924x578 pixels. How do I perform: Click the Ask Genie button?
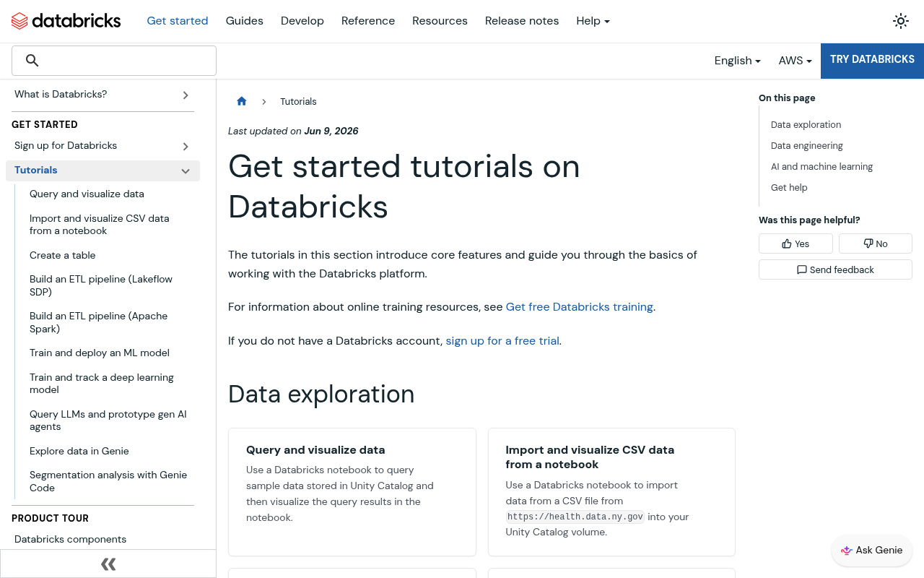pyautogui.click(x=872, y=551)
